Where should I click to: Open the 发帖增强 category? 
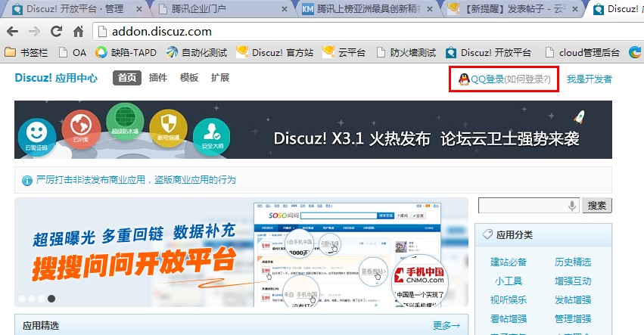(573, 299)
